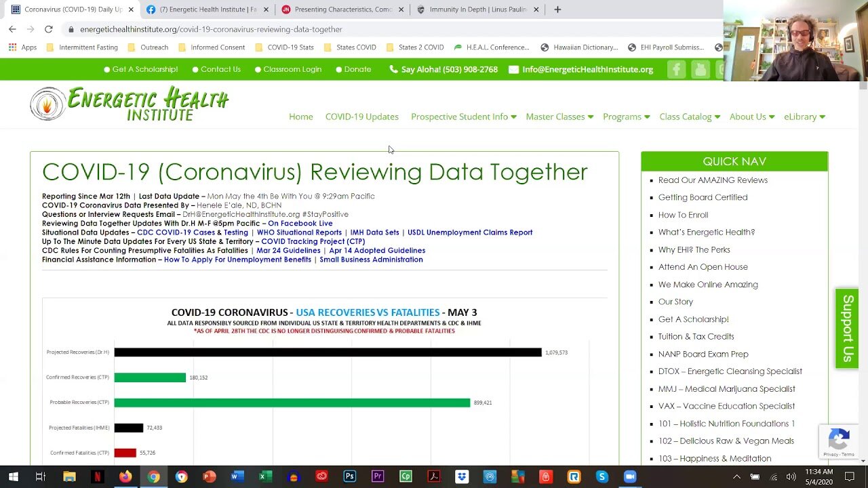Close the Coronavirus Daily Updates tab
868x488 pixels.
131,9
